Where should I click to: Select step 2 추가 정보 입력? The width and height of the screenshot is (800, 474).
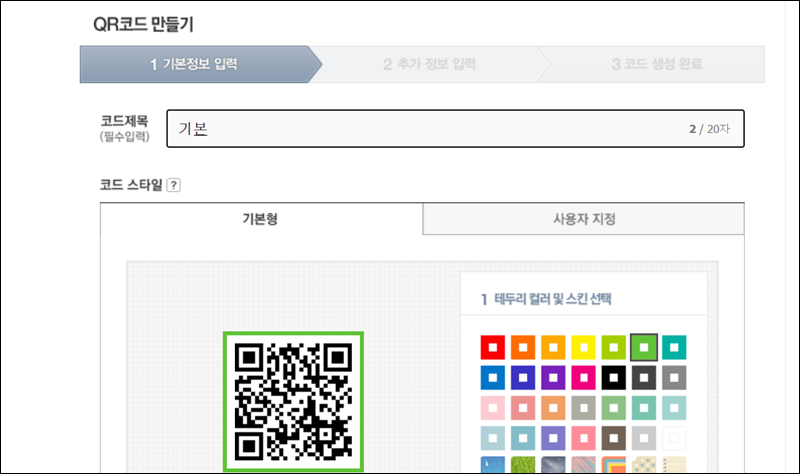tap(429, 64)
